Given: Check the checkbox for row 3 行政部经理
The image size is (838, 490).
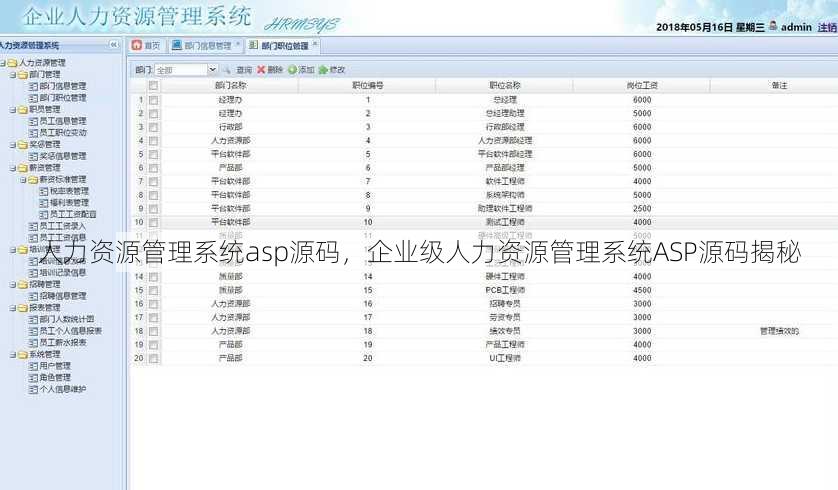Looking at the screenshot, I should (153, 127).
